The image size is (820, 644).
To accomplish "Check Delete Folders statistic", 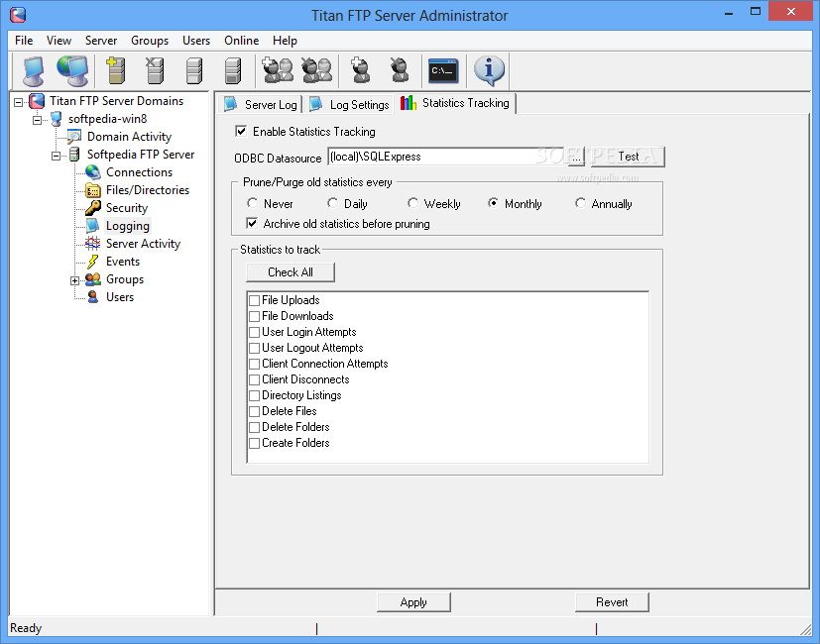I will pos(254,427).
